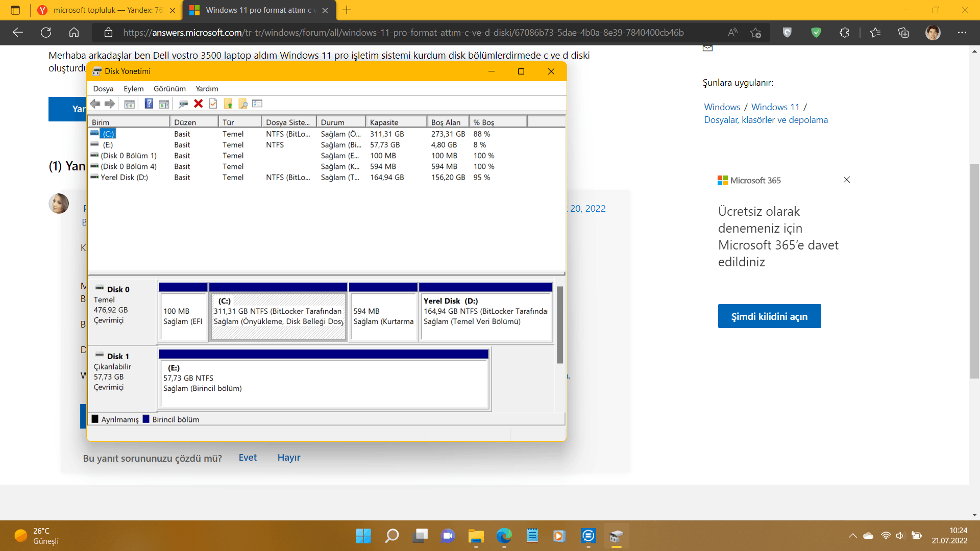Click the back arrow in Disk Yönetimi toolbar
The height and width of the screenshot is (551, 980).
[95, 104]
